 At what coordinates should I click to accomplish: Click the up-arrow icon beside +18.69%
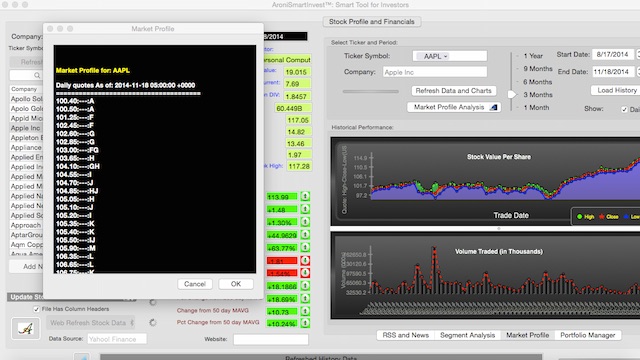pos(305,299)
